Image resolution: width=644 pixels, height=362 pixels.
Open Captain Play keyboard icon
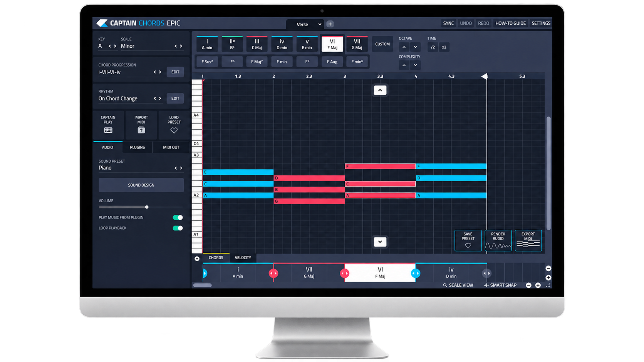tap(108, 130)
